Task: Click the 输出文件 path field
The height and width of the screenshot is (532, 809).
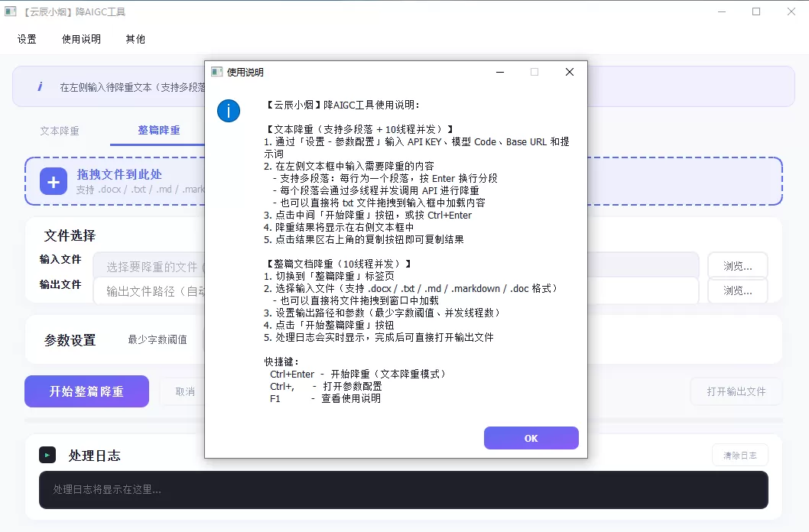Action: [x=396, y=291]
